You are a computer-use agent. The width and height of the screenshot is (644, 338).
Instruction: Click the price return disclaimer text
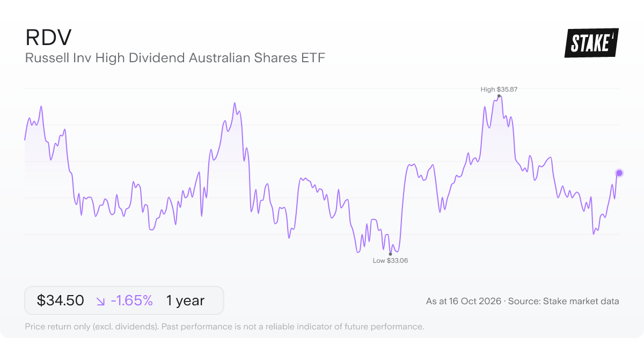pyautogui.click(x=225, y=326)
